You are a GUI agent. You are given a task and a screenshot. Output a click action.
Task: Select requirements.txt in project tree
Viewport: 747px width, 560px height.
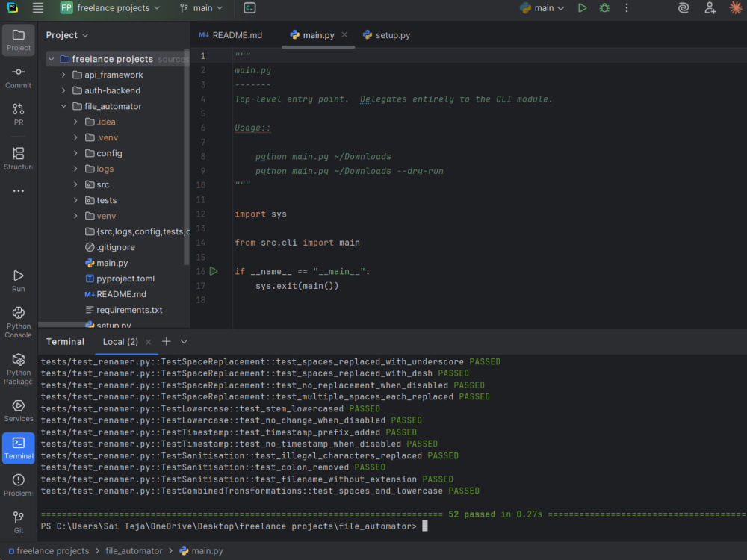tap(124, 310)
